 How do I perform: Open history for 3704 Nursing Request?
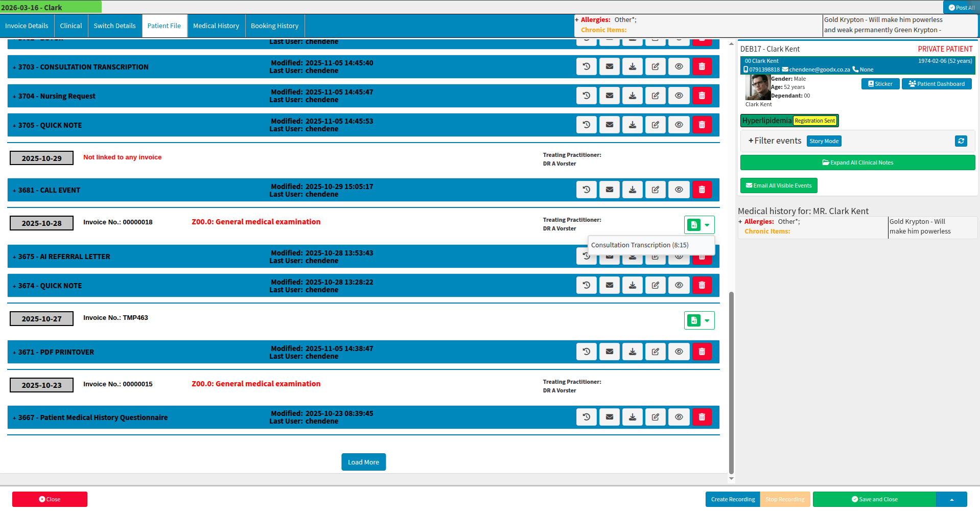pyautogui.click(x=587, y=96)
